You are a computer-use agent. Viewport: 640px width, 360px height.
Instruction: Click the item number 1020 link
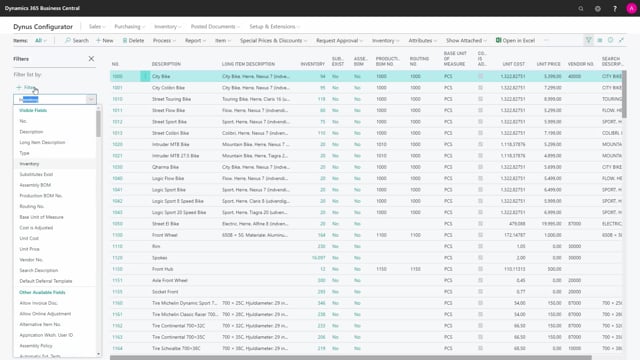point(117,144)
